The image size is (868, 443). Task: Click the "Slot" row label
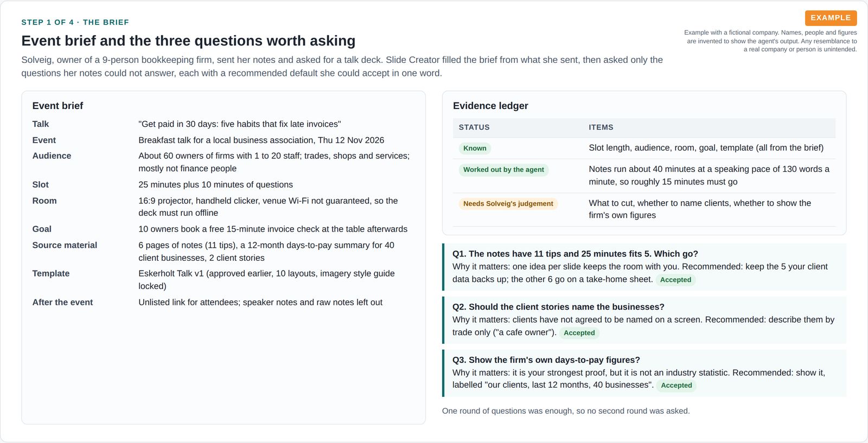click(41, 184)
